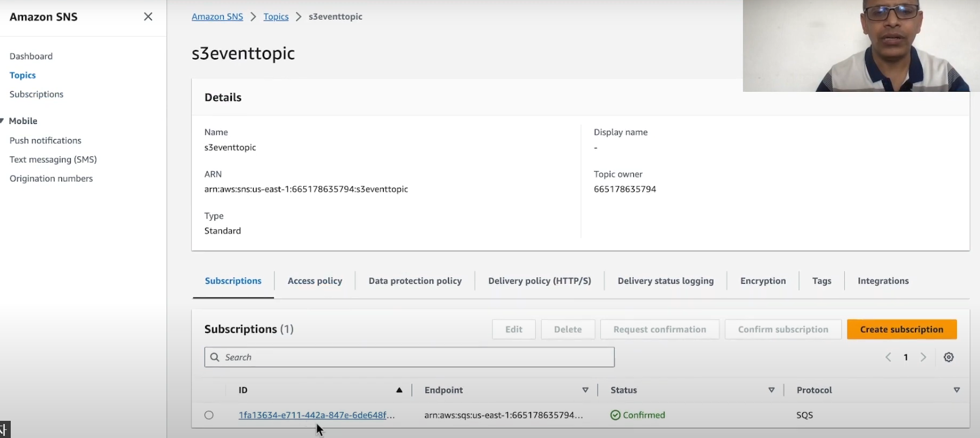
Task: Open the Access policy tab
Action: click(315, 281)
